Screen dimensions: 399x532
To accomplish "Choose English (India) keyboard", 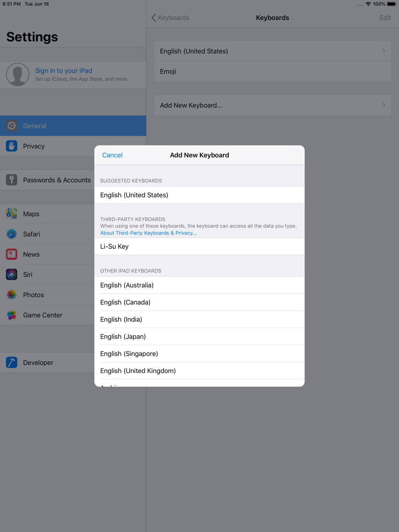I will (x=199, y=319).
